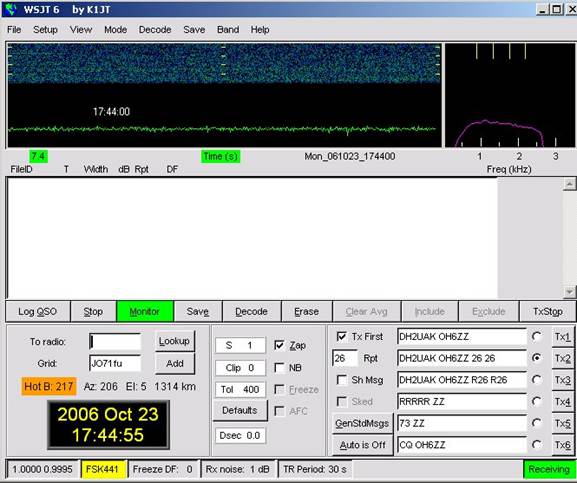
Task: Open the Save menu
Action: [x=194, y=30]
